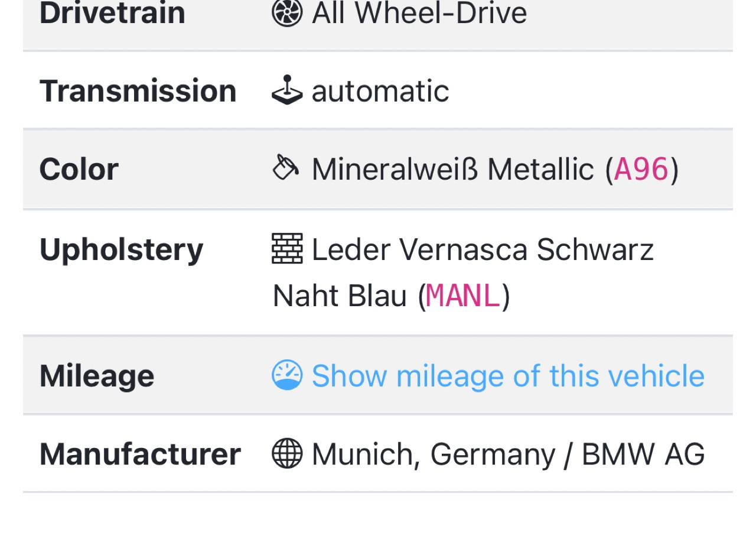Click the automatic transmission value
756x552 pixels.
coord(380,91)
